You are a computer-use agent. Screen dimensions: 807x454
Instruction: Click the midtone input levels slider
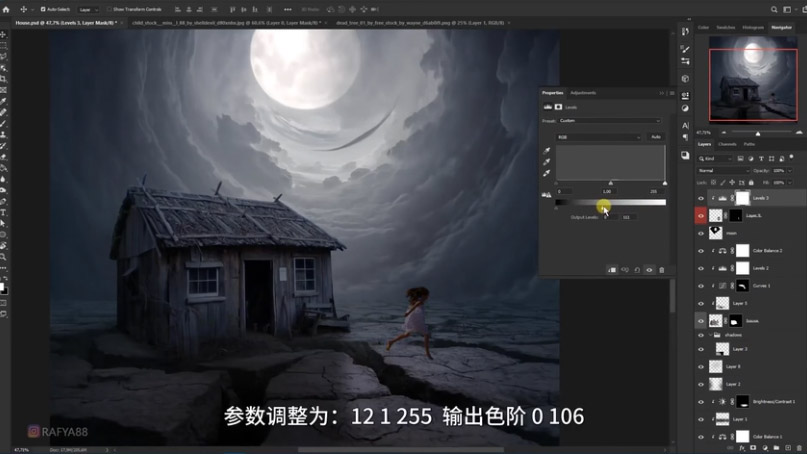tap(610, 183)
